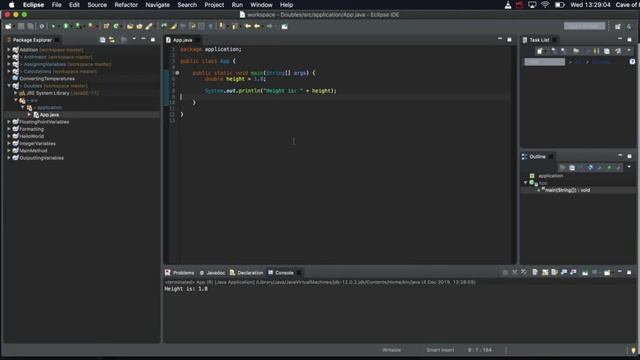This screenshot has width=640, height=360.
Task: Click the tip-of-the-day lightbulb in status bar
Action: pyautogui.click(x=633, y=350)
